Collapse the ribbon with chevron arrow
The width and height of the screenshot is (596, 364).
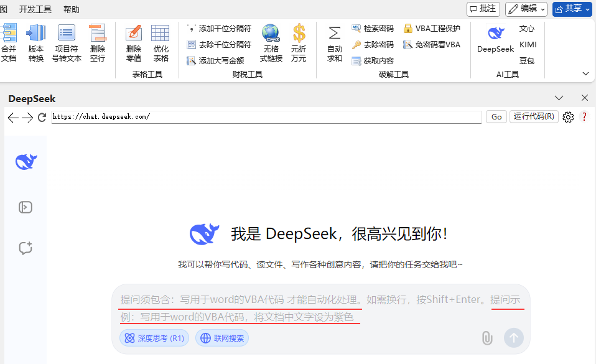coord(585,73)
